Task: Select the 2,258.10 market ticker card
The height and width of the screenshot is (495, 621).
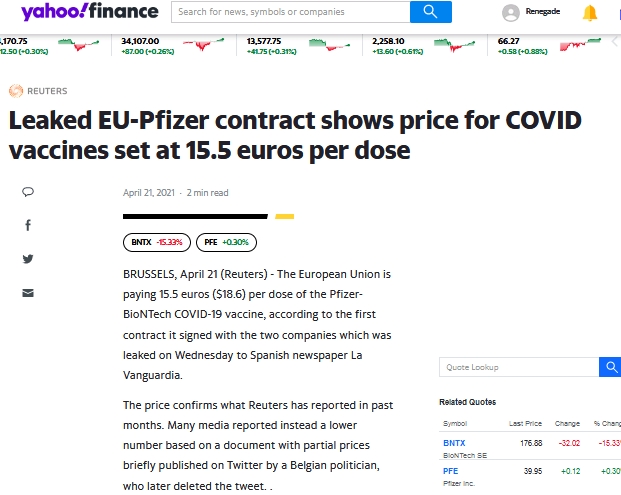Action: coord(425,46)
